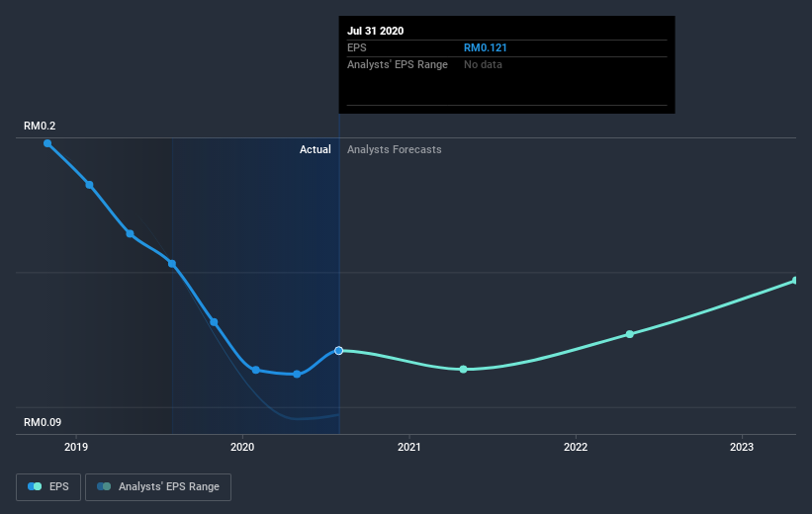Screen dimensions: 812x514
Task: Click the third EPS data point, mid-2019
Action: [130, 234]
